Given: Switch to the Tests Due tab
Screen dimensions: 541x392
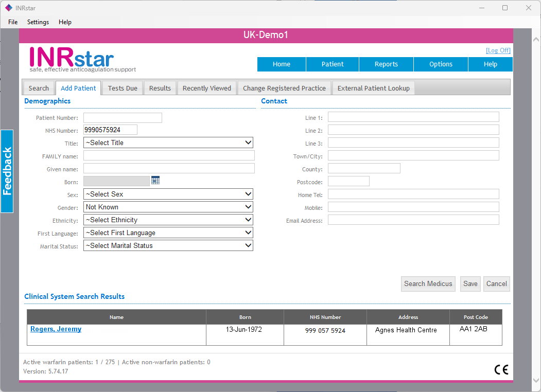Looking at the screenshot, I should 123,88.
